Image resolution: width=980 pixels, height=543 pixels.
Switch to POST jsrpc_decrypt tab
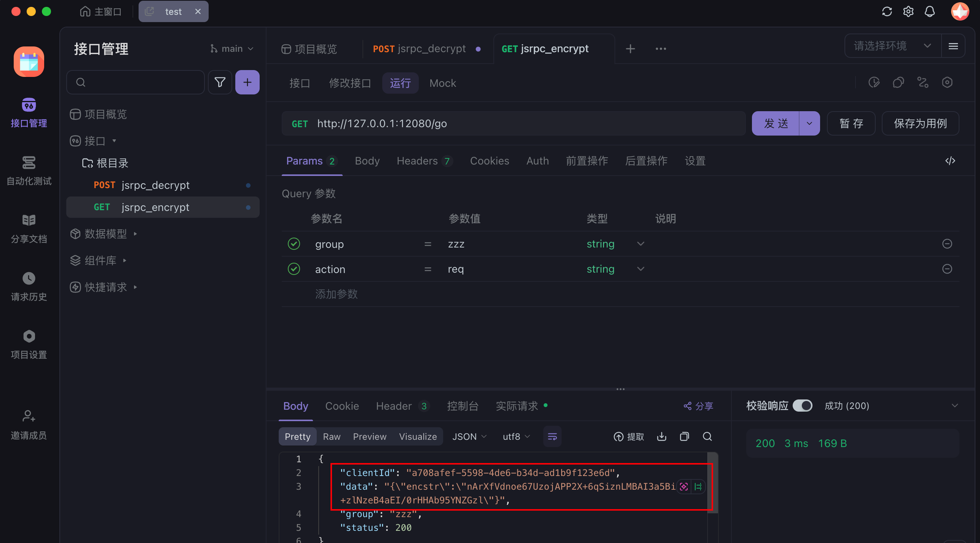click(426, 49)
